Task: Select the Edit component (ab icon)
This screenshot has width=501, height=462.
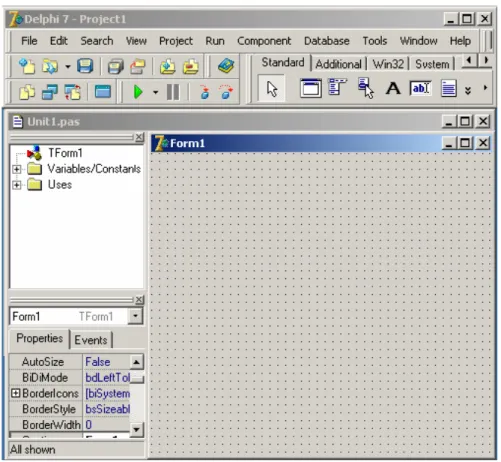Action: click(420, 88)
